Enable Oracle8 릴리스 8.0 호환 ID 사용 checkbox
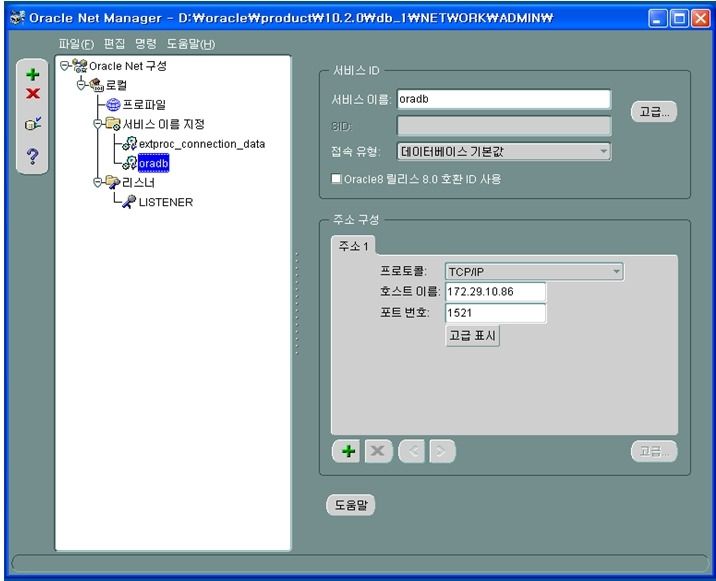Image resolution: width=716 pixels, height=581 pixels. click(336, 178)
